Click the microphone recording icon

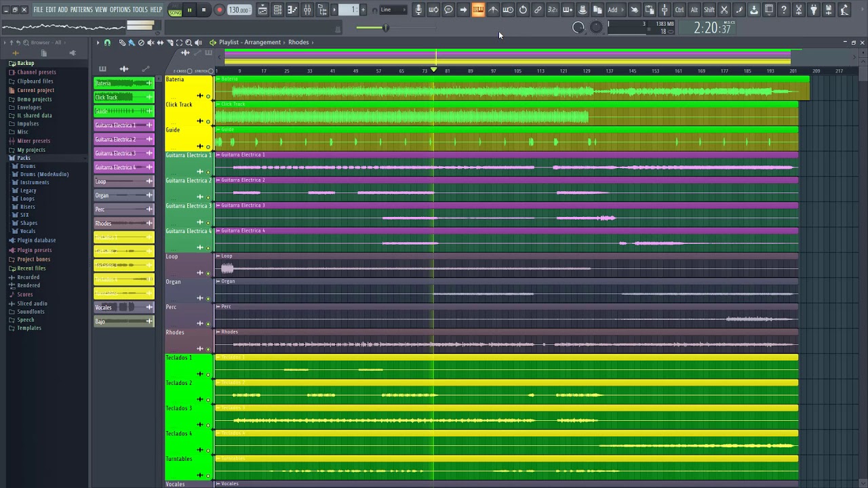(420, 9)
